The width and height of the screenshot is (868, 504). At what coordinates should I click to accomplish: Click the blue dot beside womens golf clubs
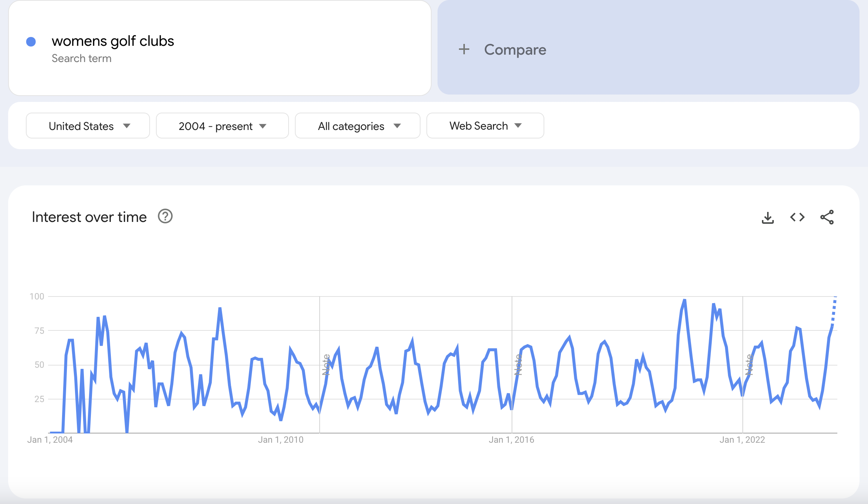point(31,42)
